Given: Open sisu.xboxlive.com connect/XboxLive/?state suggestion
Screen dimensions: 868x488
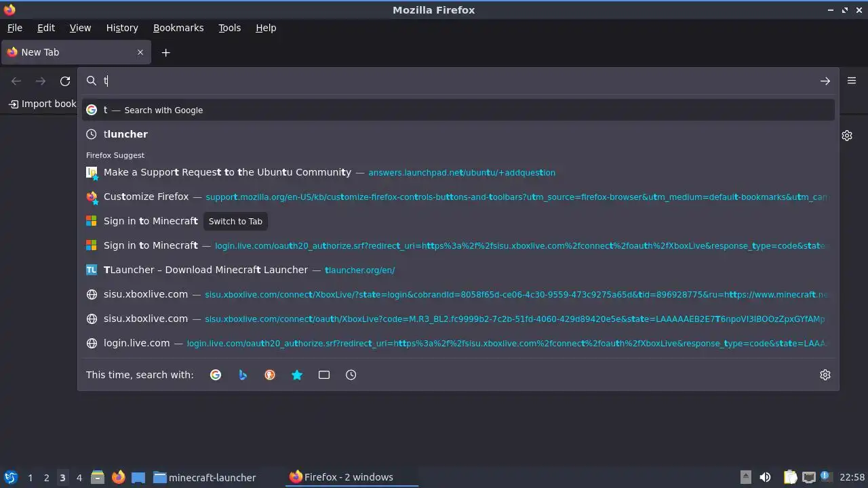Looking at the screenshot, I should [x=458, y=294].
